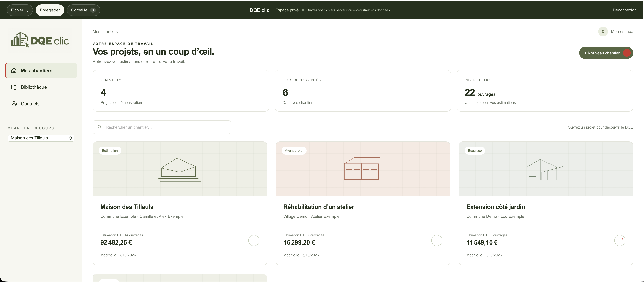Viewport: 644px width, 282px height.
Task: Go to Mes chantiers in sidebar
Action: (x=41, y=71)
